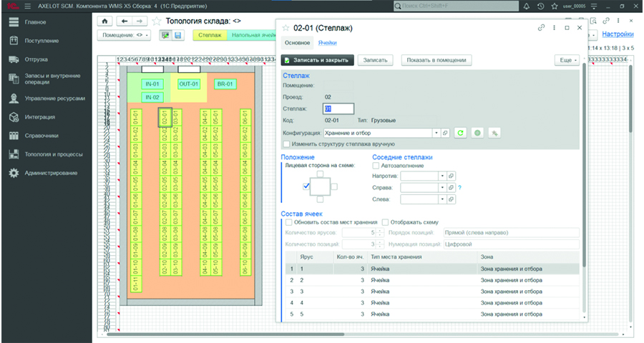Open the Конфигурация field's linked record icon
The height and width of the screenshot is (343, 644).
click(x=445, y=133)
